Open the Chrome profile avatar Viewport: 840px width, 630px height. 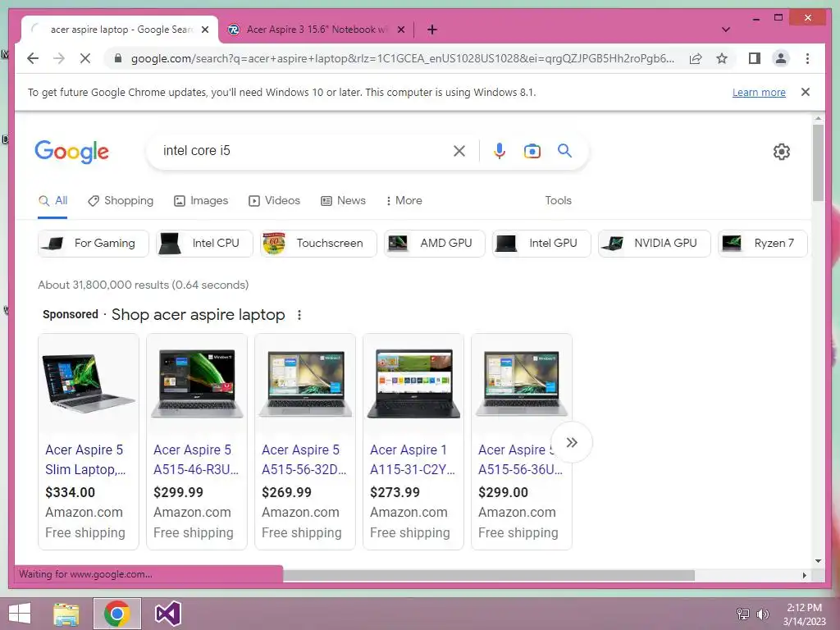pyautogui.click(x=781, y=58)
